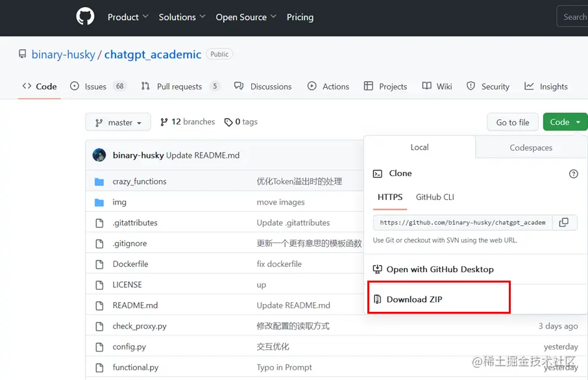This screenshot has width=588, height=380.
Task: Toggle the green Code dropdown button
Action: tap(565, 122)
